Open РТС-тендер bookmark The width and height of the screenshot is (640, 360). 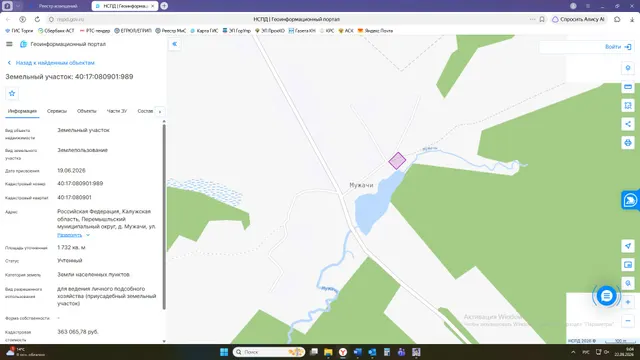point(95,31)
